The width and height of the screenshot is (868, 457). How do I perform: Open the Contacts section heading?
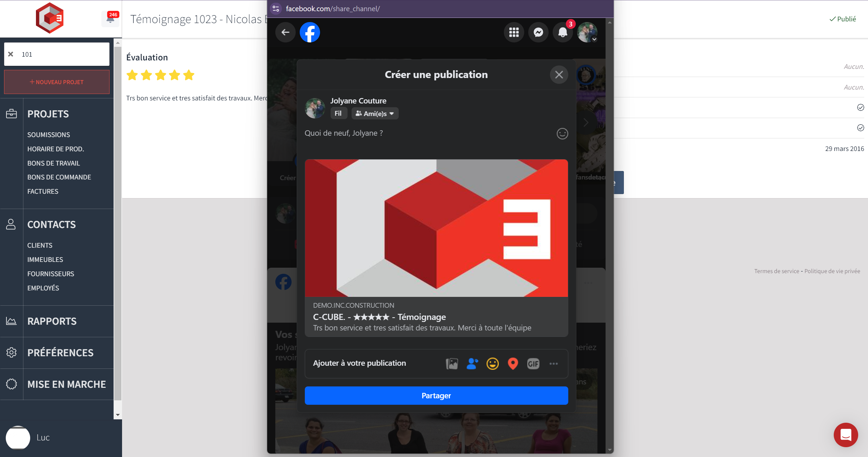(52, 225)
